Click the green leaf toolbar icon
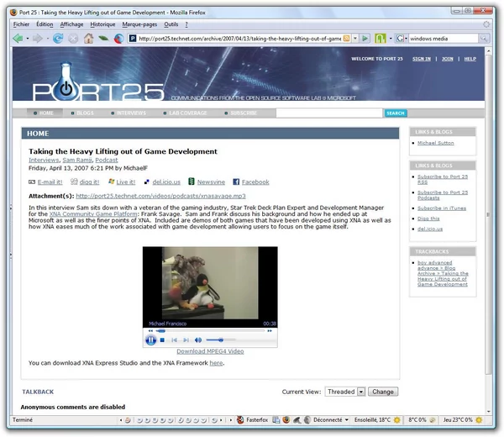This screenshot has width=504, height=437. pyautogui.click(x=103, y=39)
